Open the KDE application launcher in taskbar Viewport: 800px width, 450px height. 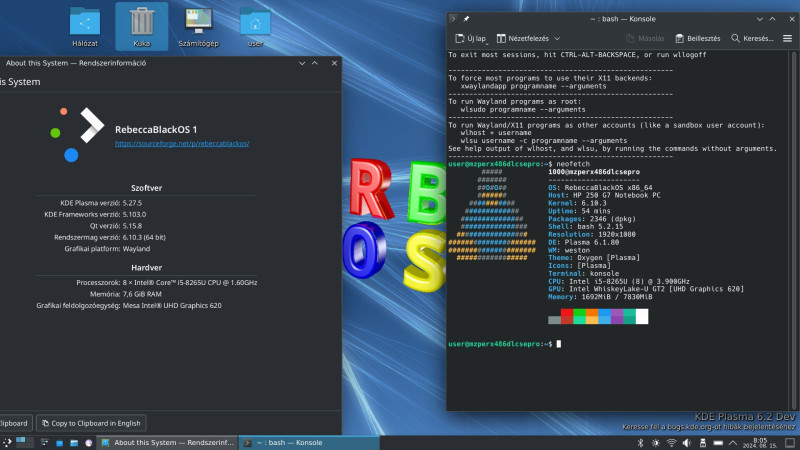pyautogui.click(x=7, y=443)
